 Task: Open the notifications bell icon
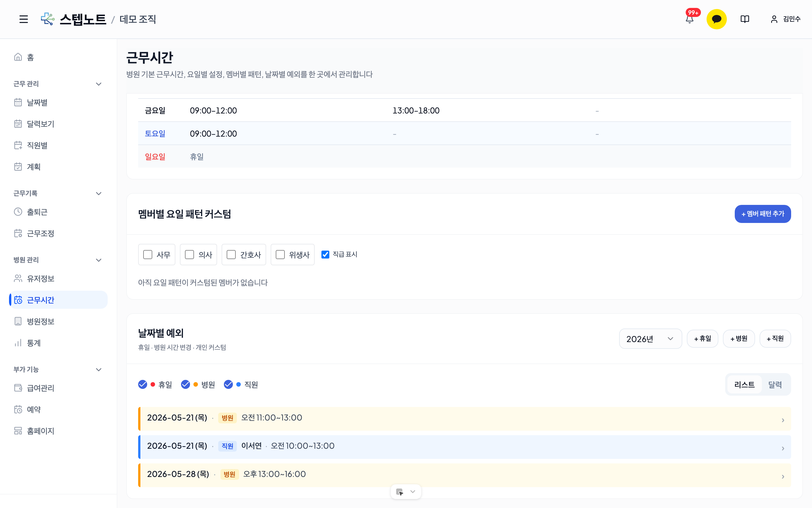(690, 19)
